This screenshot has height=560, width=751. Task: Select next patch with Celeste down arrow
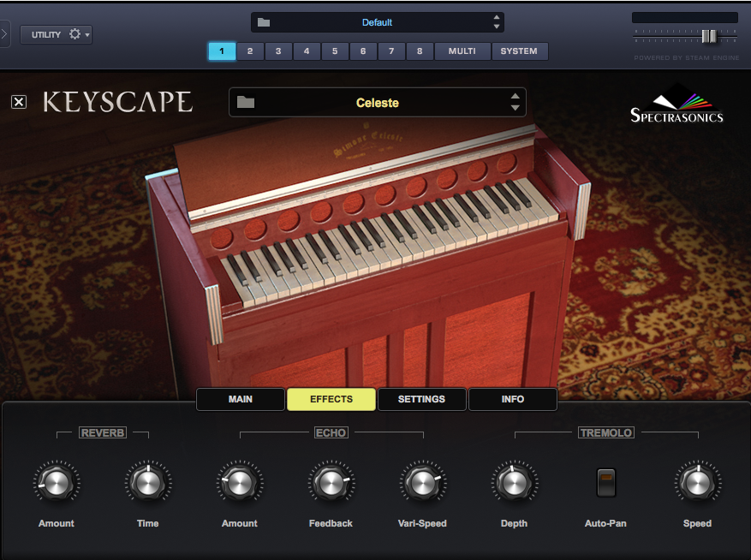click(515, 108)
